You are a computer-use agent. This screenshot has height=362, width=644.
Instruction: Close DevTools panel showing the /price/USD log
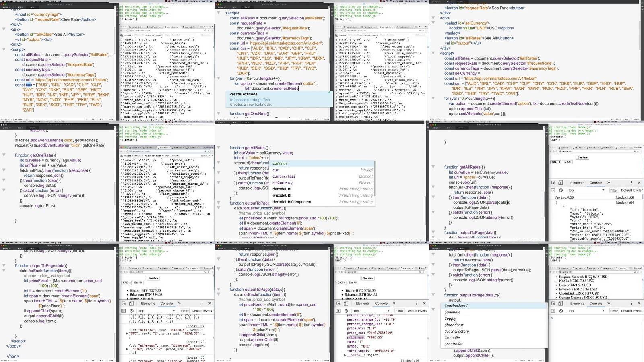(639, 183)
